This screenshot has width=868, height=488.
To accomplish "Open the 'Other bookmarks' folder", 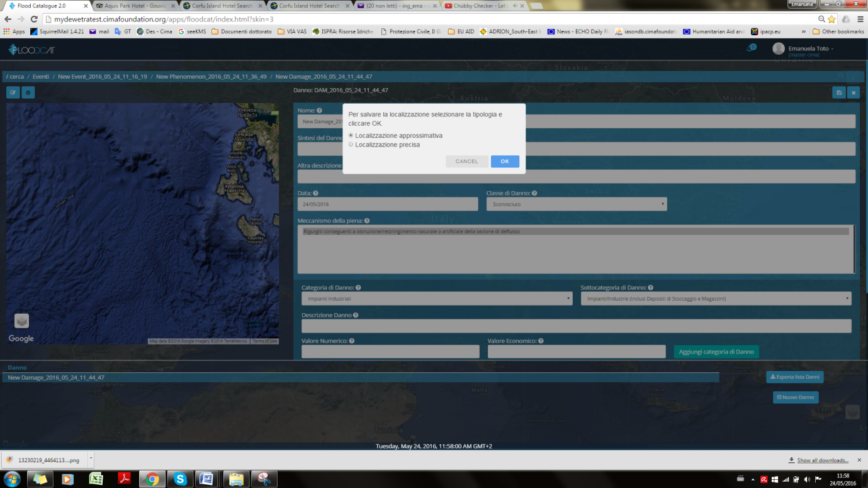I will 838,31.
